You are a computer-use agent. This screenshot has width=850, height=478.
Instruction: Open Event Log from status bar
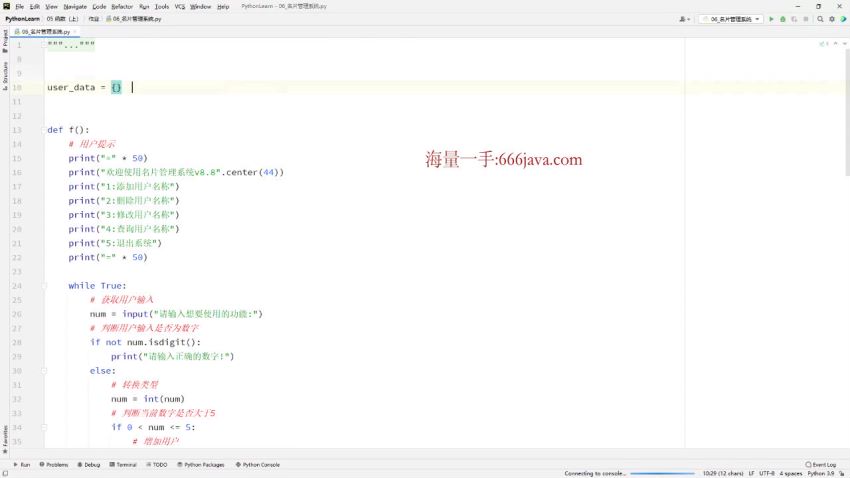tap(821, 465)
